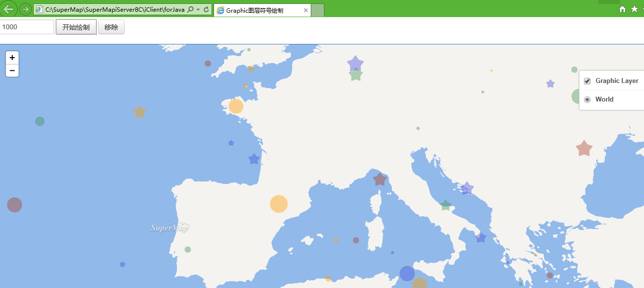644x288 pixels.
Task: Toggle the Graphic Layer checkbox
Action: click(x=587, y=81)
